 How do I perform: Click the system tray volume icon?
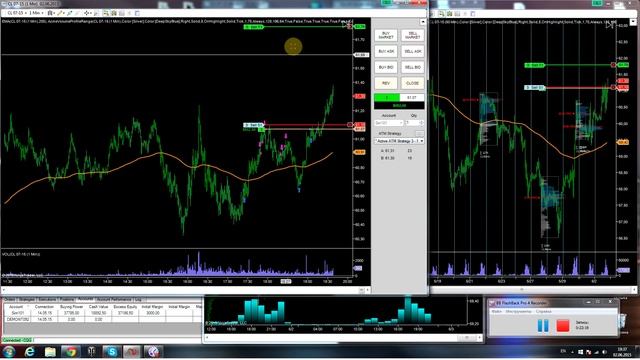pos(604,352)
